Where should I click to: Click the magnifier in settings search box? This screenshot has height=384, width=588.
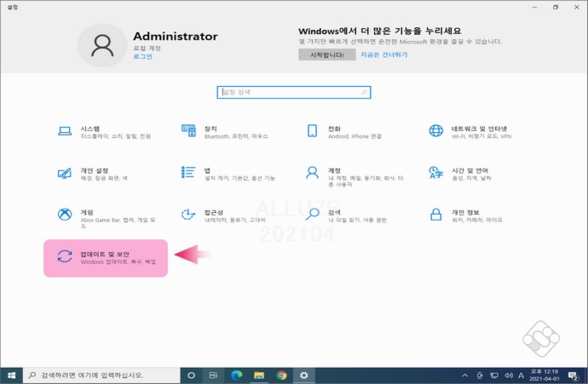tap(364, 92)
